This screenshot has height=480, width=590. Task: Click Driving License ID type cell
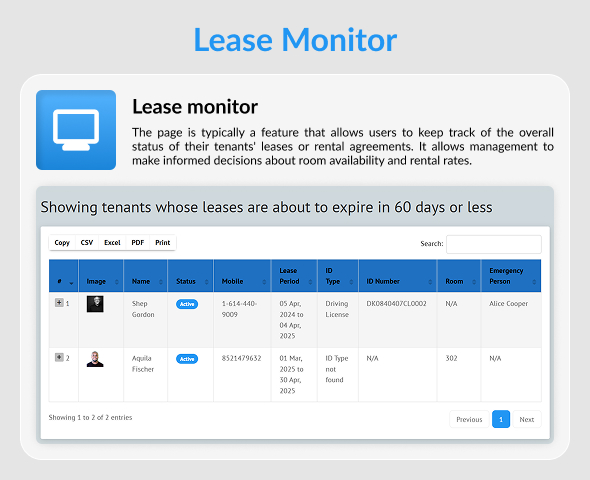[337, 309]
